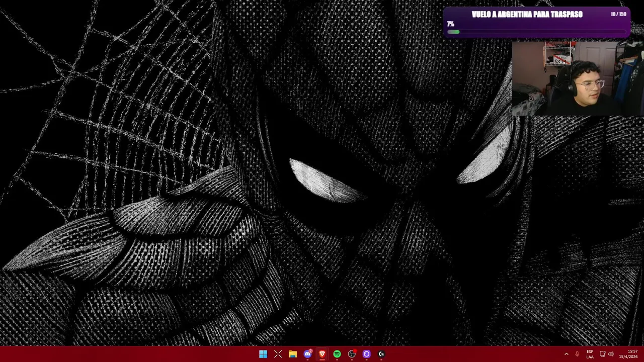Open the clock showing 15:57
The image size is (644, 362).
(628, 354)
